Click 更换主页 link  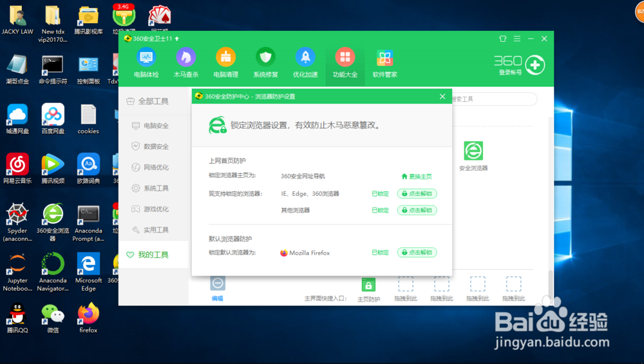[x=417, y=177]
